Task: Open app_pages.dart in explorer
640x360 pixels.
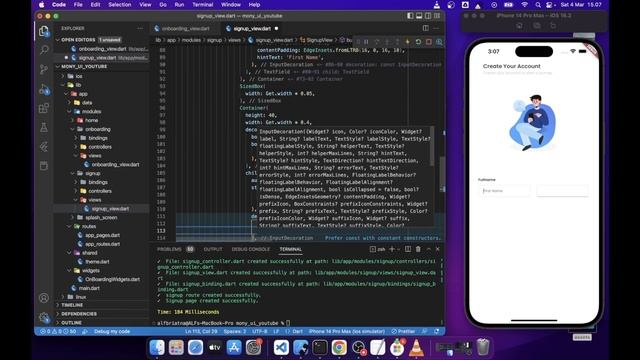Action: pyautogui.click(x=102, y=235)
